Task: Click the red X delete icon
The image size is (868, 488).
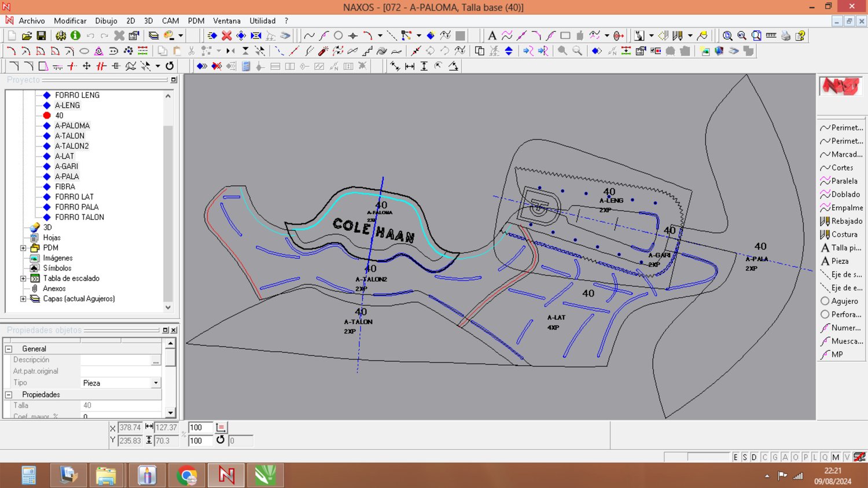Action: pos(227,36)
